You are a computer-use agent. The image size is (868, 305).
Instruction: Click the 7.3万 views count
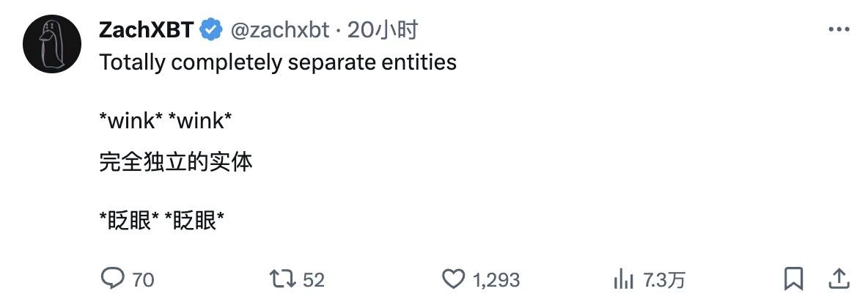tap(664, 279)
